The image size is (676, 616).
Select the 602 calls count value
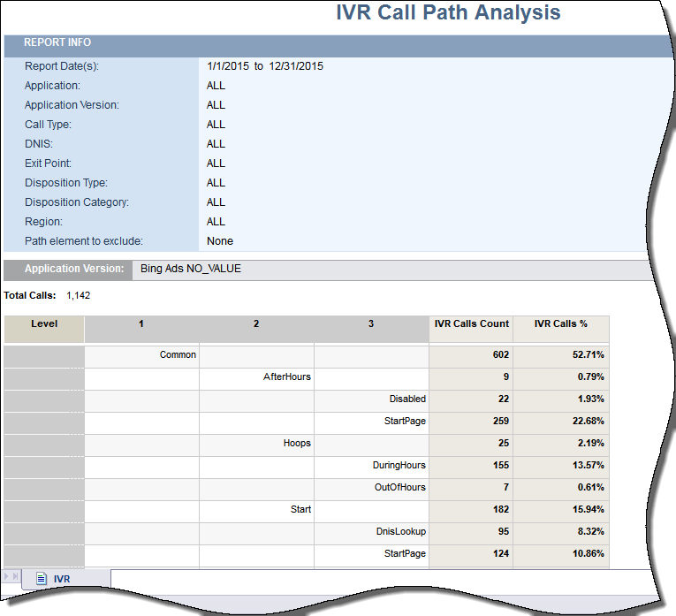pyautogui.click(x=500, y=355)
